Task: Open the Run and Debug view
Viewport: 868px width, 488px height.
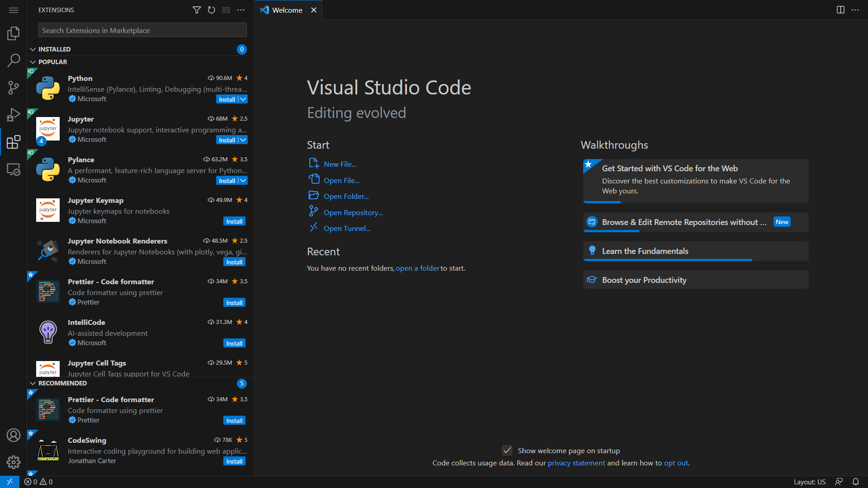Action: click(x=13, y=114)
